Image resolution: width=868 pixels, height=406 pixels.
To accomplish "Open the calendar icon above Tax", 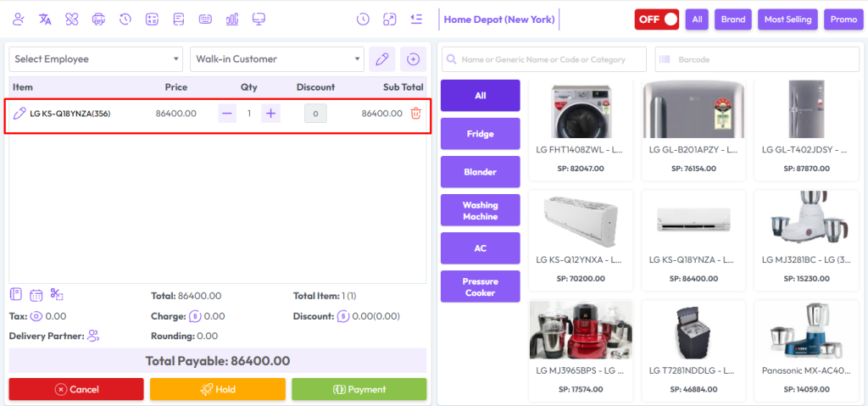I will click(x=36, y=295).
